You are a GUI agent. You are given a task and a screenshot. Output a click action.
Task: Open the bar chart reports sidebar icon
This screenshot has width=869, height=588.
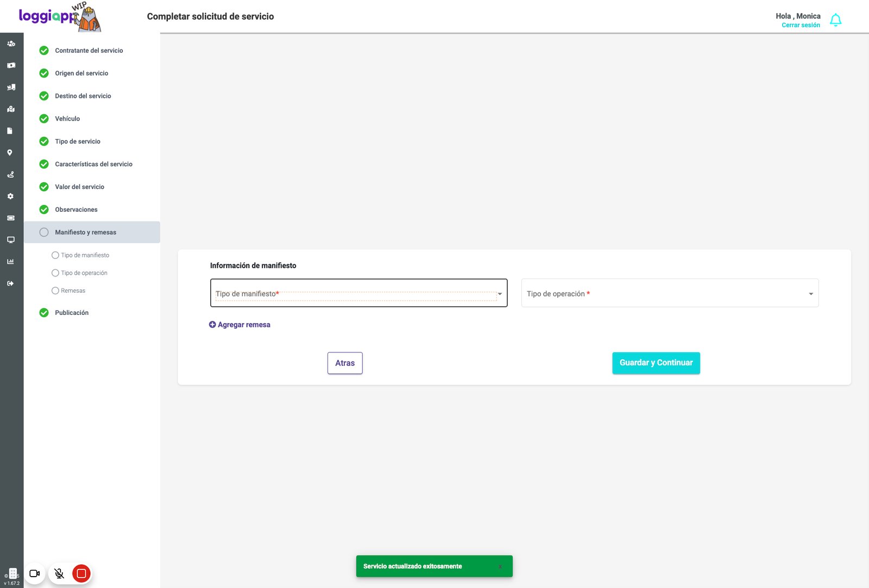pos(10,261)
